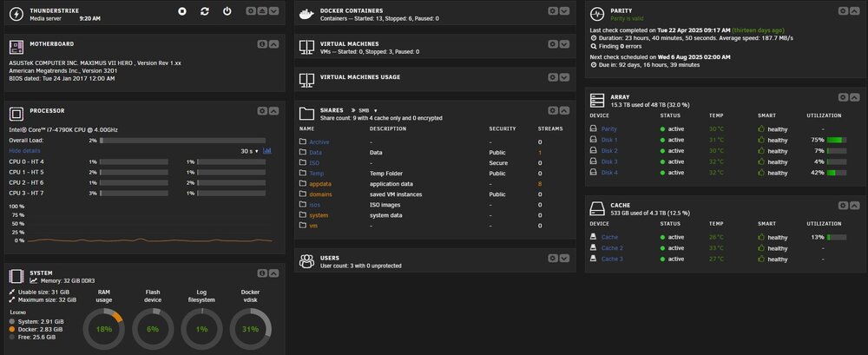The height and width of the screenshot is (355, 868).
Task: Expand the Virtual Machines Usage panel
Action: [x=564, y=77]
